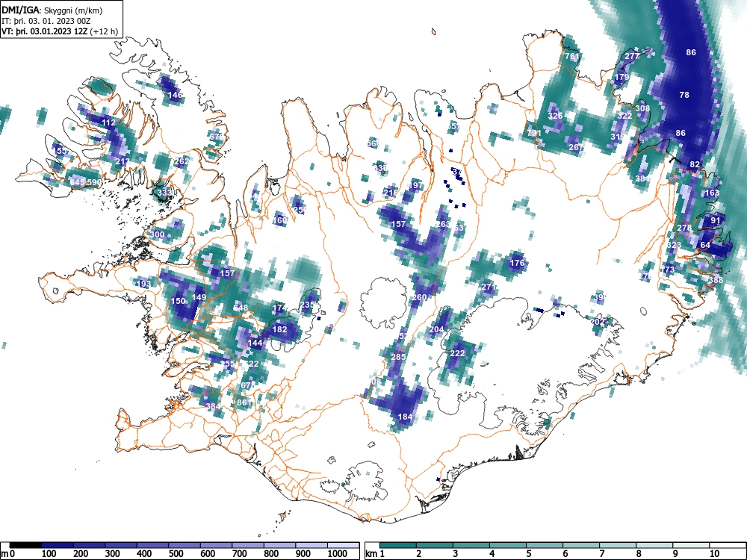The height and width of the screenshot is (560, 747).
Task: Click the visibility value '150' on the map
Action: (x=178, y=301)
